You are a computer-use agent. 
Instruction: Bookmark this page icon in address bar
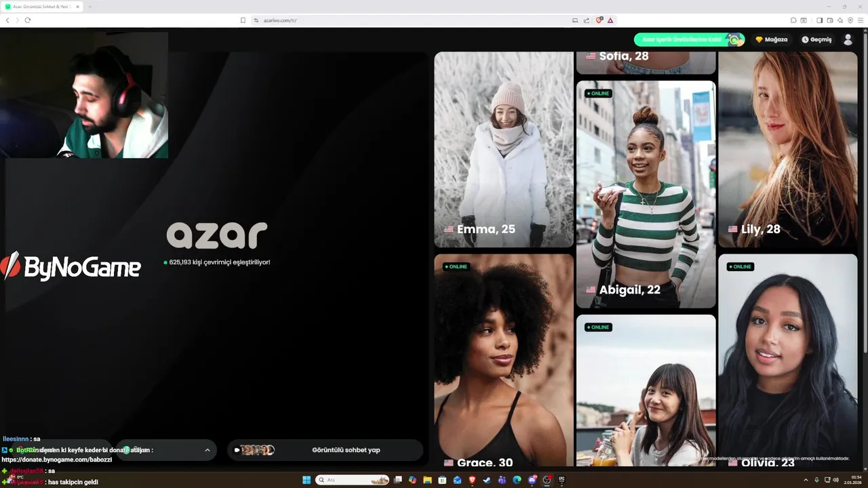(x=243, y=20)
